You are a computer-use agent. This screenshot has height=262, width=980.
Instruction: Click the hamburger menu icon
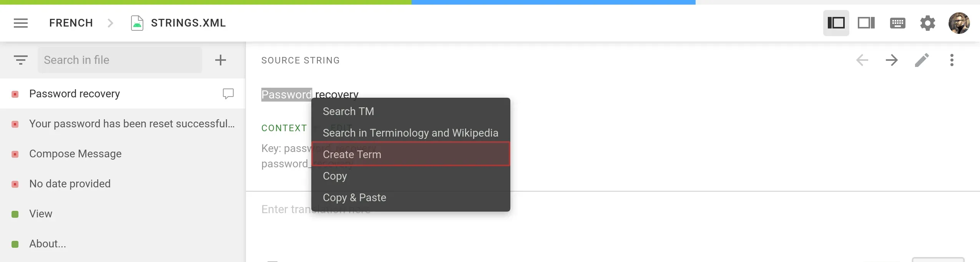click(x=21, y=23)
